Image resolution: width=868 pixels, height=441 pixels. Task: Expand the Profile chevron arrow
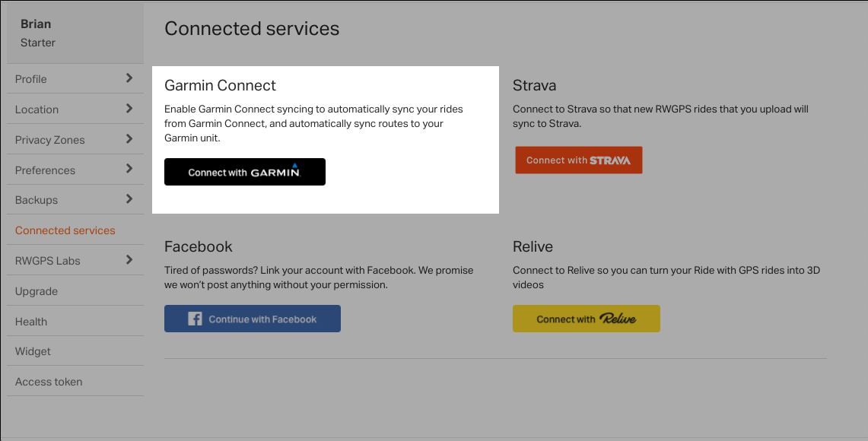tap(129, 78)
